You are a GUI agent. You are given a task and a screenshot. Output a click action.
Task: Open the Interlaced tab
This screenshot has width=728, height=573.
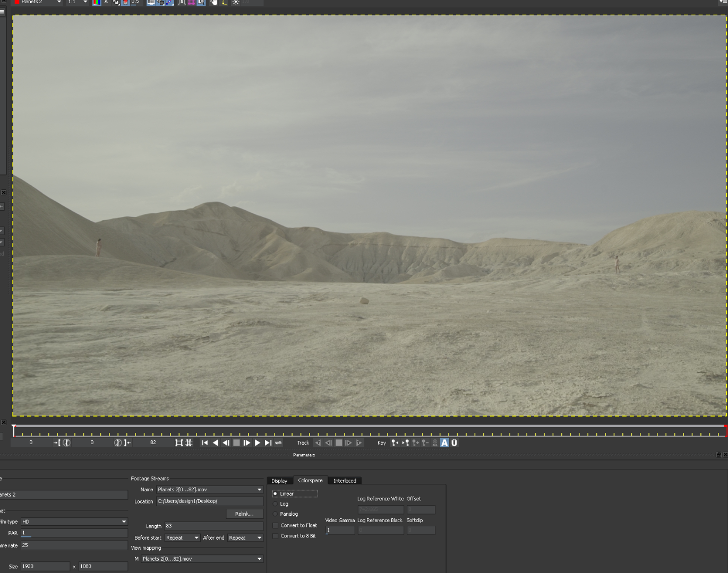point(345,481)
